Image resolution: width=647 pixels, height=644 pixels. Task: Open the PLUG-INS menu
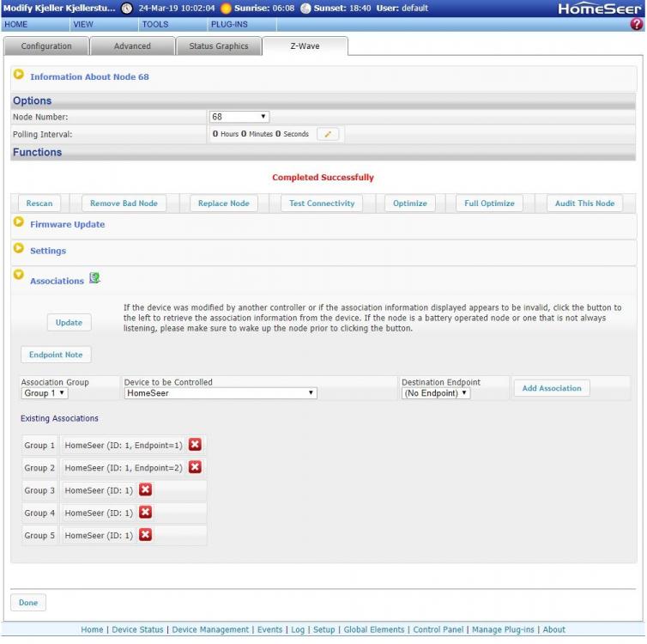(229, 25)
